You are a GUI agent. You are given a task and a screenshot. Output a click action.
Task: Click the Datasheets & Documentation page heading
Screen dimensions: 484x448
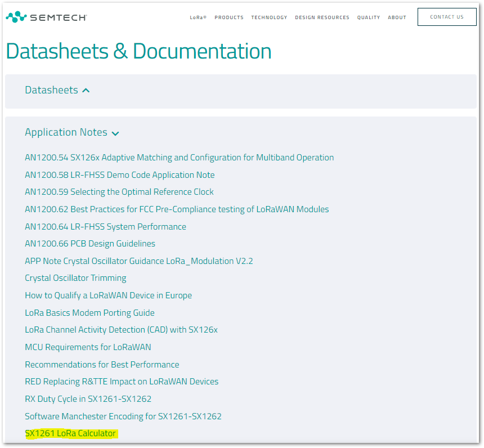[x=138, y=51]
